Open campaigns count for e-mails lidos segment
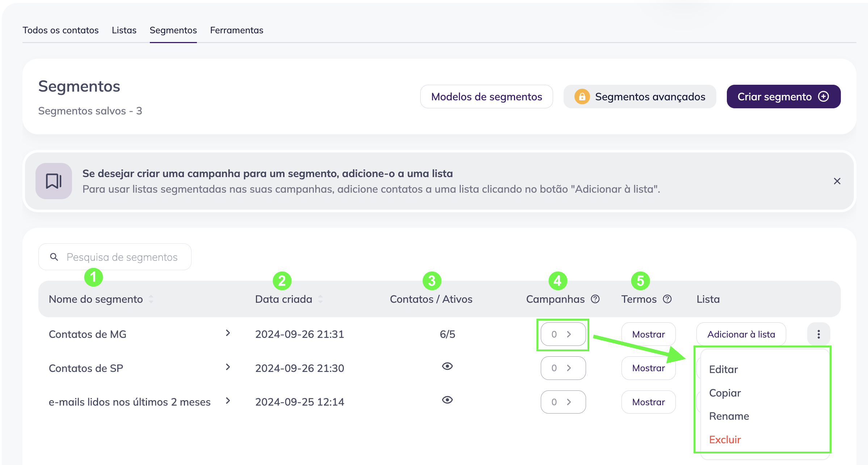Viewport: 868px width, 465px height. tap(563, 402)
